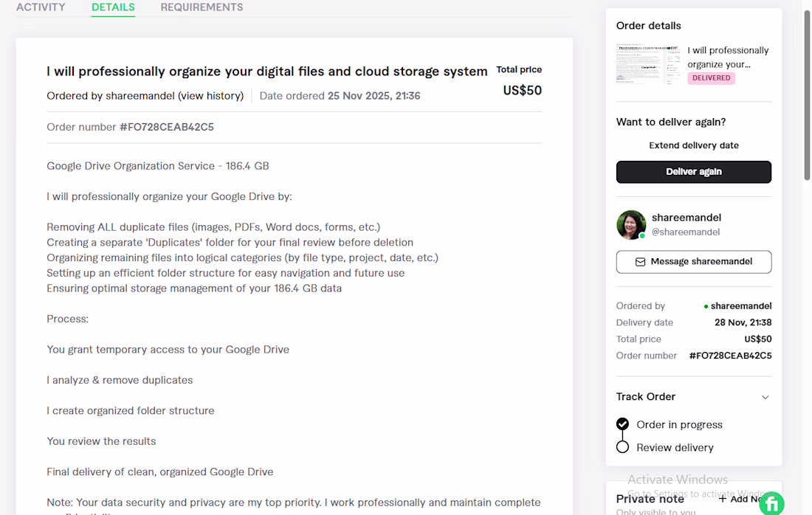Click the 'view history' link for shareemandel
The height and width of the screenshot is (515, 812).
[x=211, y=96]
